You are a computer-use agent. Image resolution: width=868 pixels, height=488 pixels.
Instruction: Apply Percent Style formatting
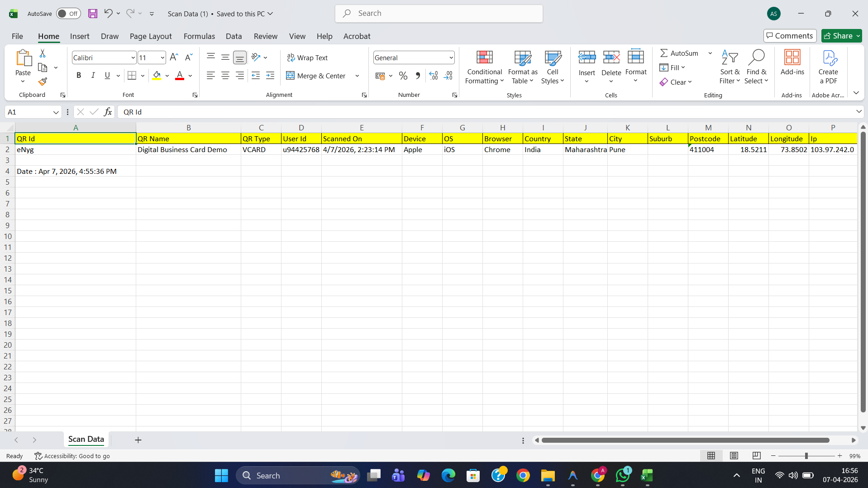coord(403,76)
